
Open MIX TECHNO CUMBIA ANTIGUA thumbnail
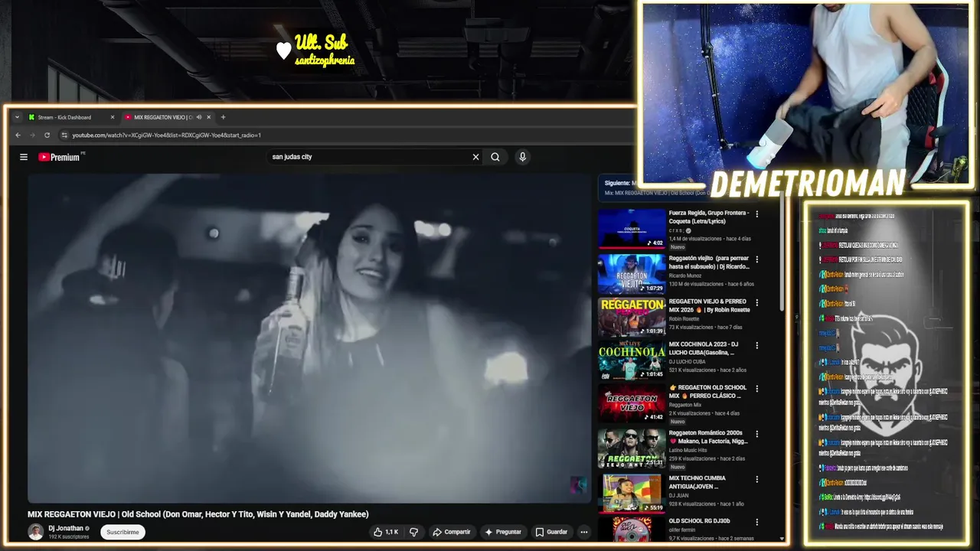(632, 493)
